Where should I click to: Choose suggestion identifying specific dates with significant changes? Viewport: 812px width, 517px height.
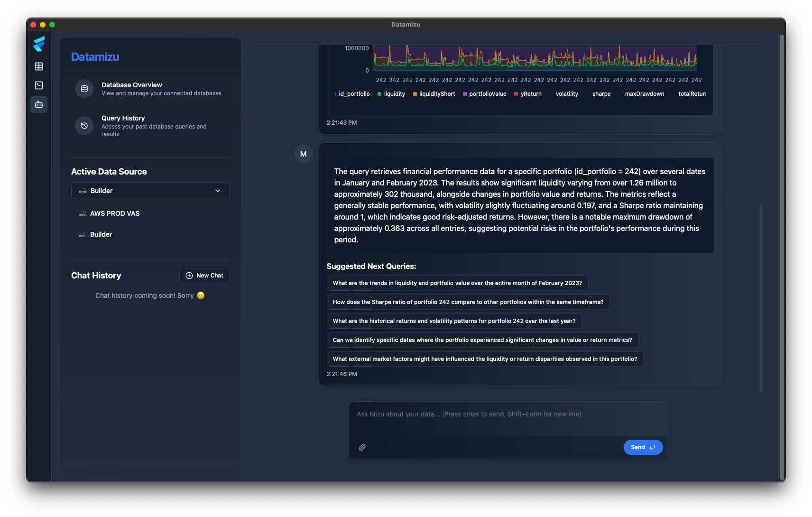(x=482, y=340)
